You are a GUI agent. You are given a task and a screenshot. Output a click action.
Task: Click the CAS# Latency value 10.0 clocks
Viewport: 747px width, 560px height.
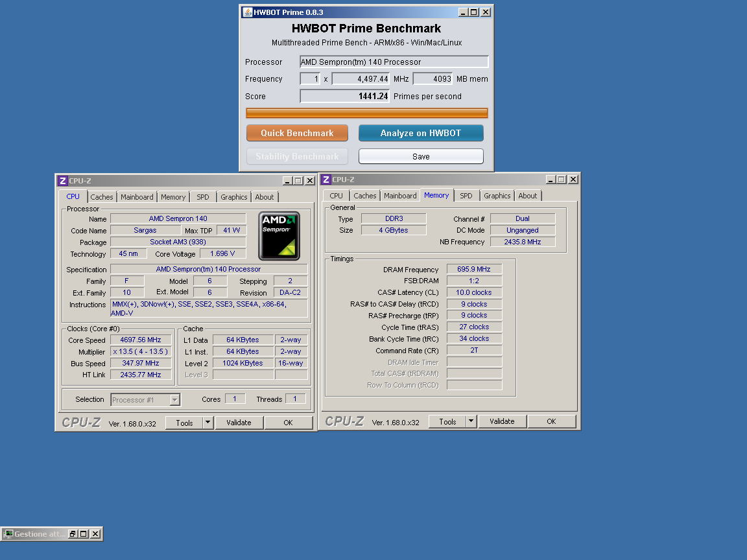click(x=474, y=292)
